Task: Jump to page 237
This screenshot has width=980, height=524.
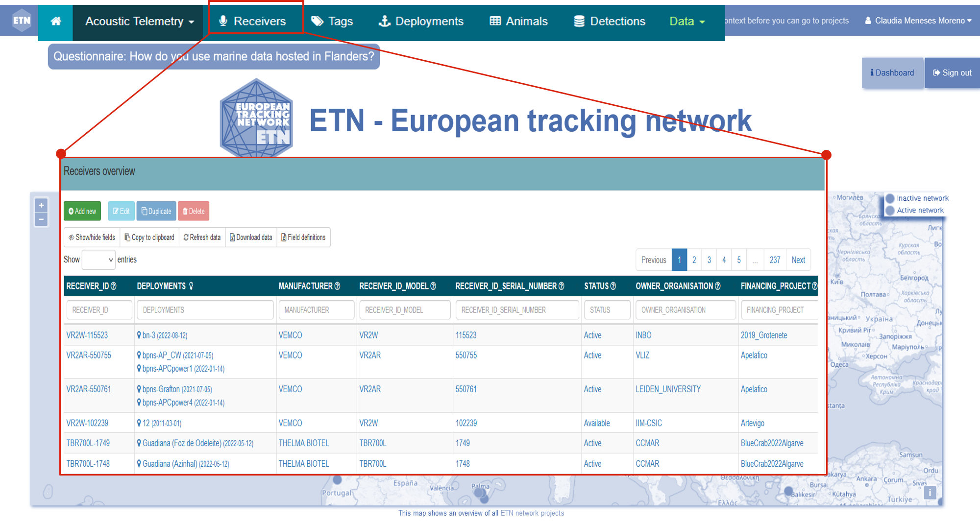Action: click(775, 260)
